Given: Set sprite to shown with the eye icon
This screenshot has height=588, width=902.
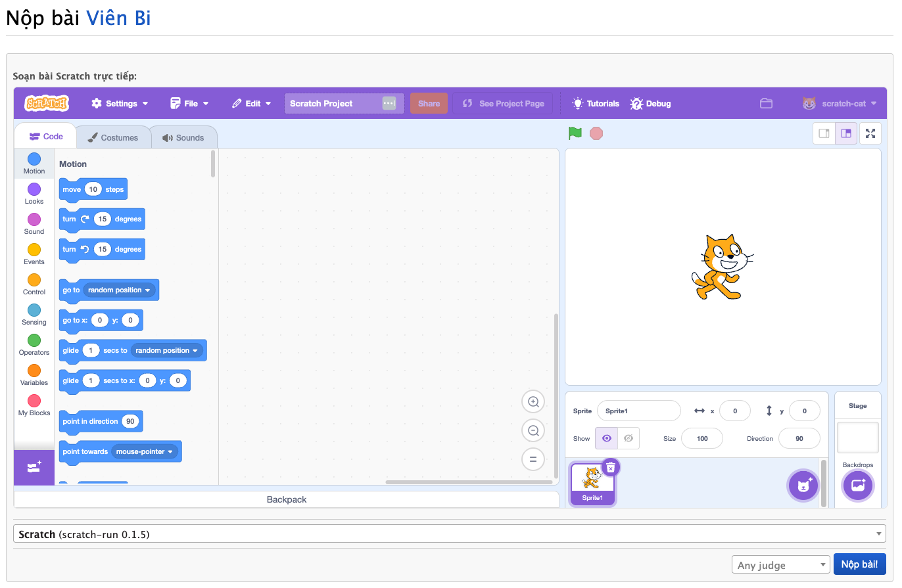Looking at the screenshot, I should (606, 438).
